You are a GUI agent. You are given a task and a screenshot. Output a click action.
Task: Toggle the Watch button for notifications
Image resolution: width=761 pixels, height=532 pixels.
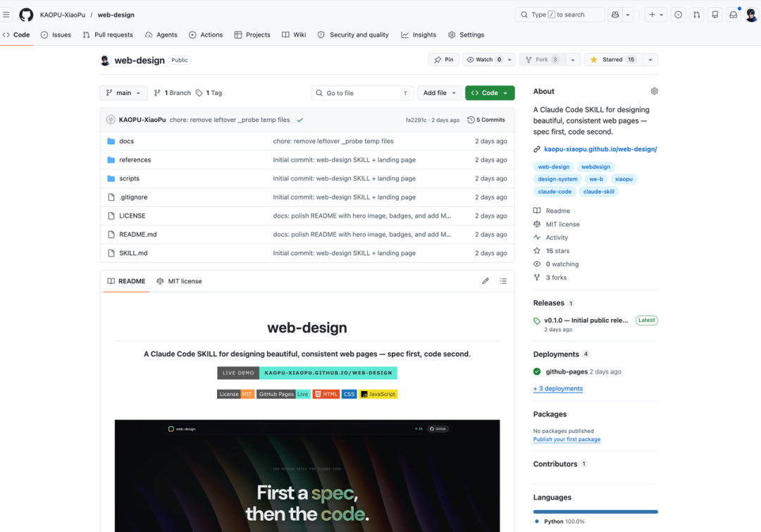click(485, 60)
